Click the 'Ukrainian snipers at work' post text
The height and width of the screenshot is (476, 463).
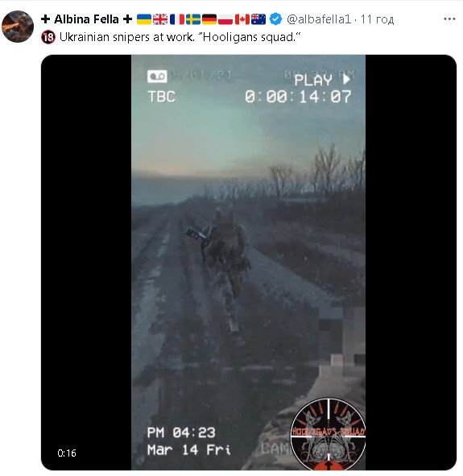coord(180,37)
